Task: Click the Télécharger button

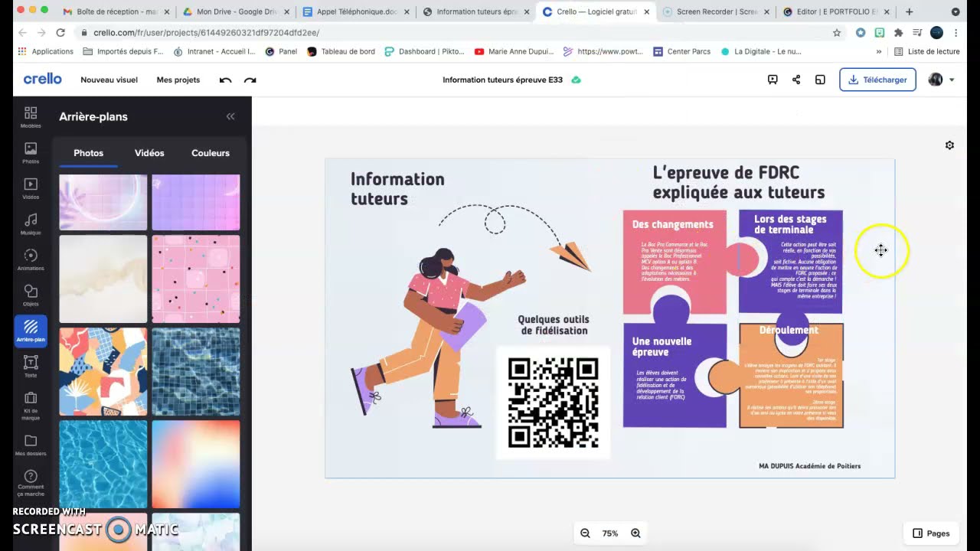Action: tap(877, 80)
